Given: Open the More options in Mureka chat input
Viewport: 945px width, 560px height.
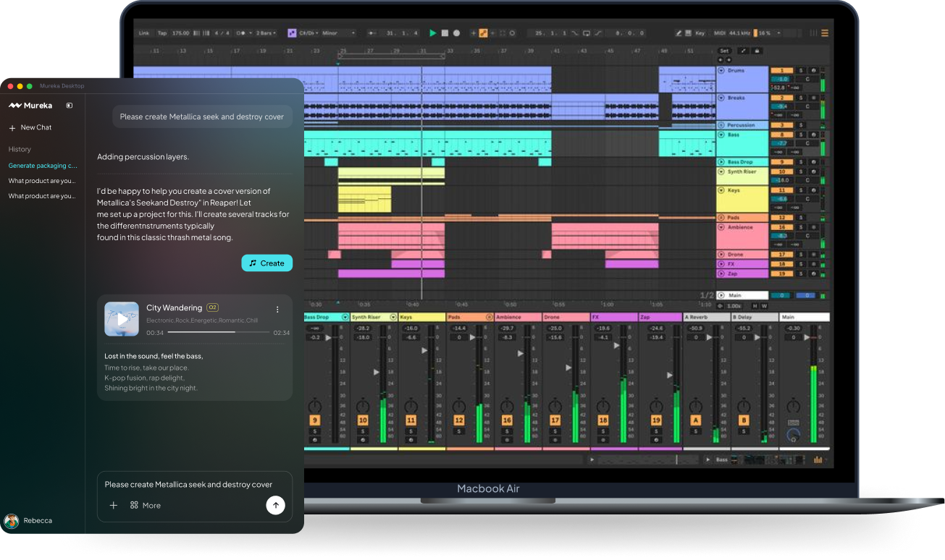Looking at the screenshot, I should 146,505.
